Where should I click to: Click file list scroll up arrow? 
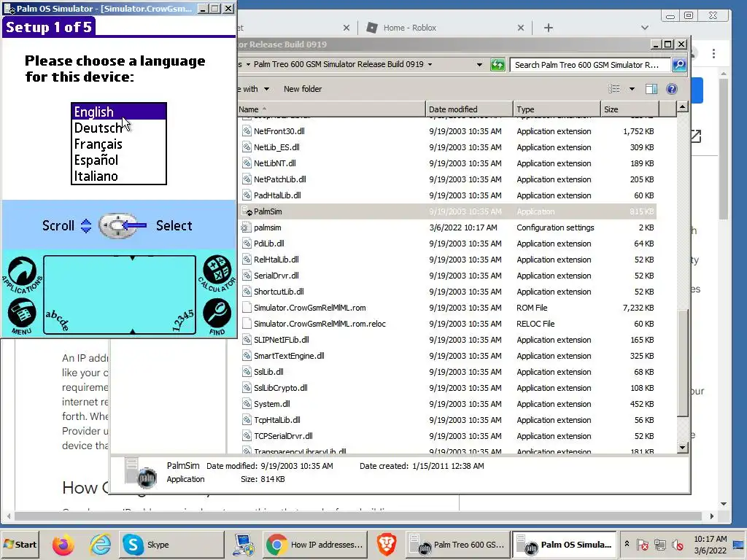tap(682, 106)
